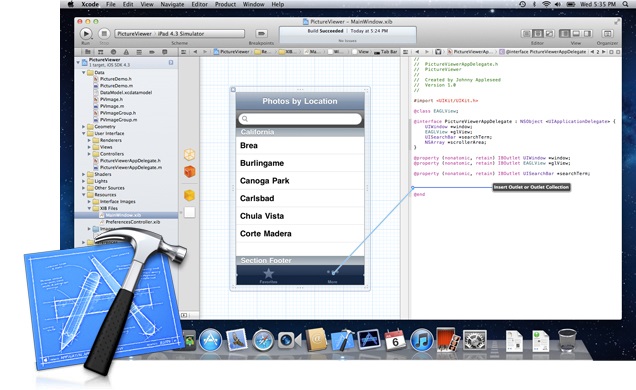Open the Edit menu
Image resolution: width=636 pixels, height=390 pixels.
point(128,4)
